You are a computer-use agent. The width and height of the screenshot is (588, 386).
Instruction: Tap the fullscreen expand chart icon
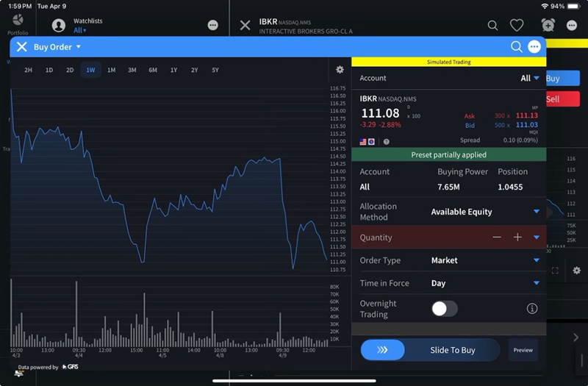point(555,271)
